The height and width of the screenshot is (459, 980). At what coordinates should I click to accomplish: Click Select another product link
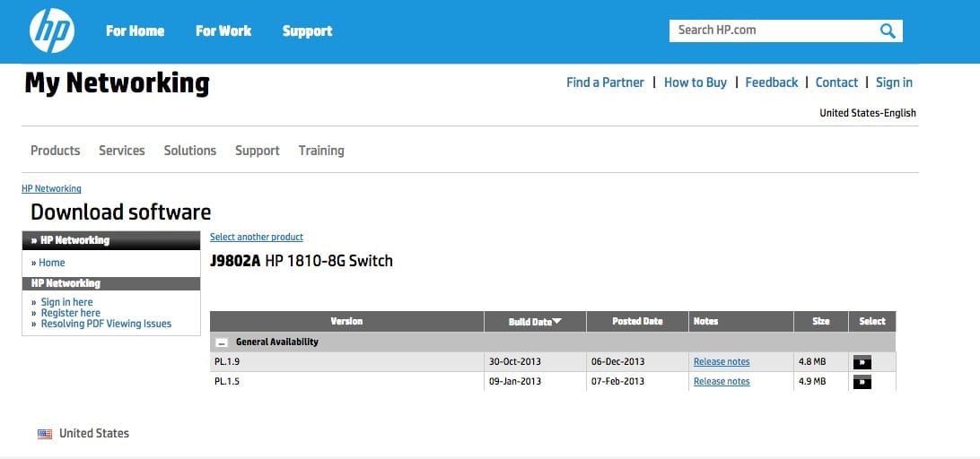[257, 238]
